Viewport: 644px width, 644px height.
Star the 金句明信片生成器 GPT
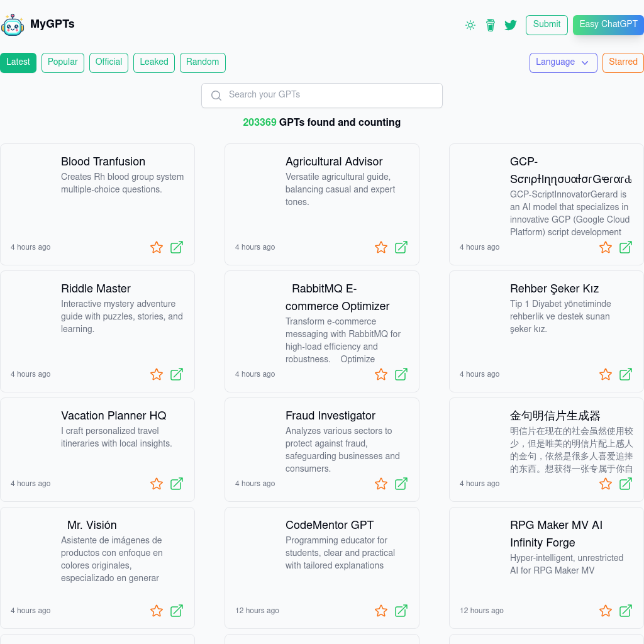coord(606,484)
